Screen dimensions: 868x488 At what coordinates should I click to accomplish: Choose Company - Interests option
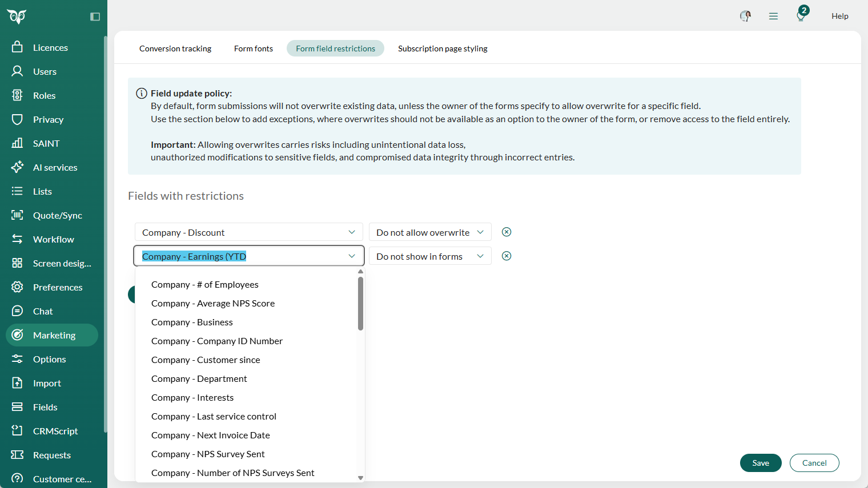point(246,397)
